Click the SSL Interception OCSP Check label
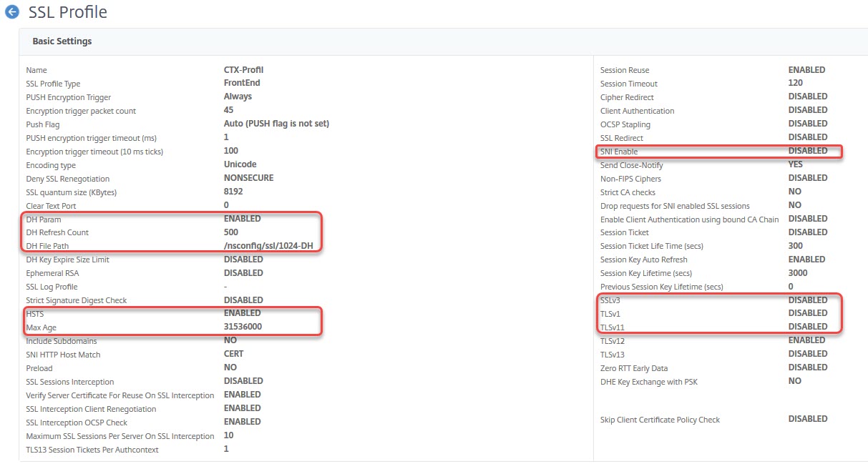This screenshot has width=868, height=464. [77, 423]
